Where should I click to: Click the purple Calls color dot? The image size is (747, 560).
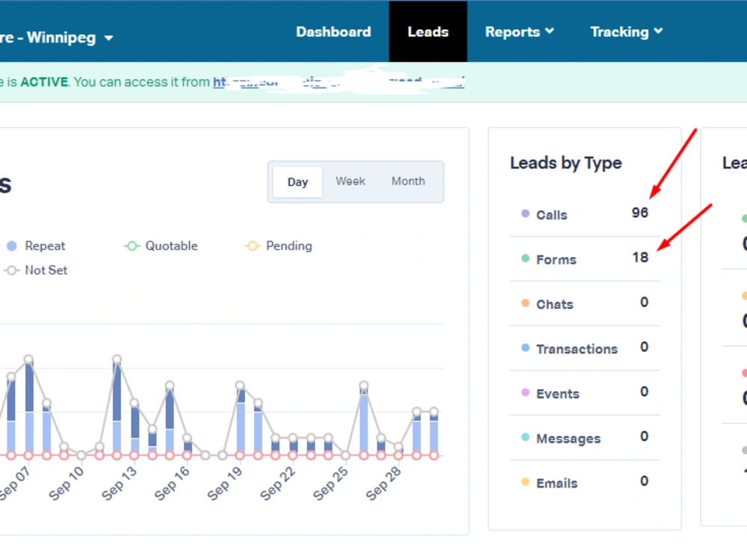(525, 214)
